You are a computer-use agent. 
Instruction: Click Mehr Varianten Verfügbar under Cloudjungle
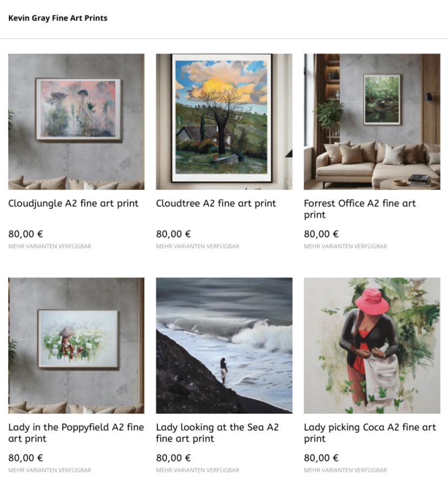[x=50, y=246]
